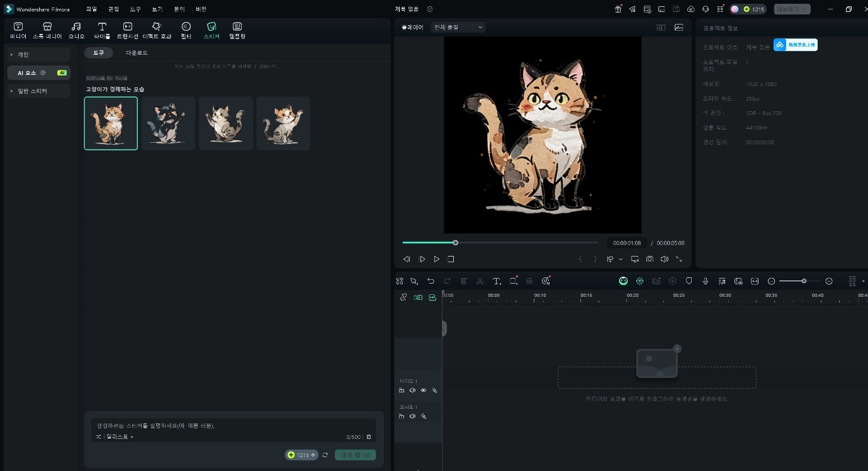Open the 이펙트 효과 (Effects) panel

click(157, 30)
